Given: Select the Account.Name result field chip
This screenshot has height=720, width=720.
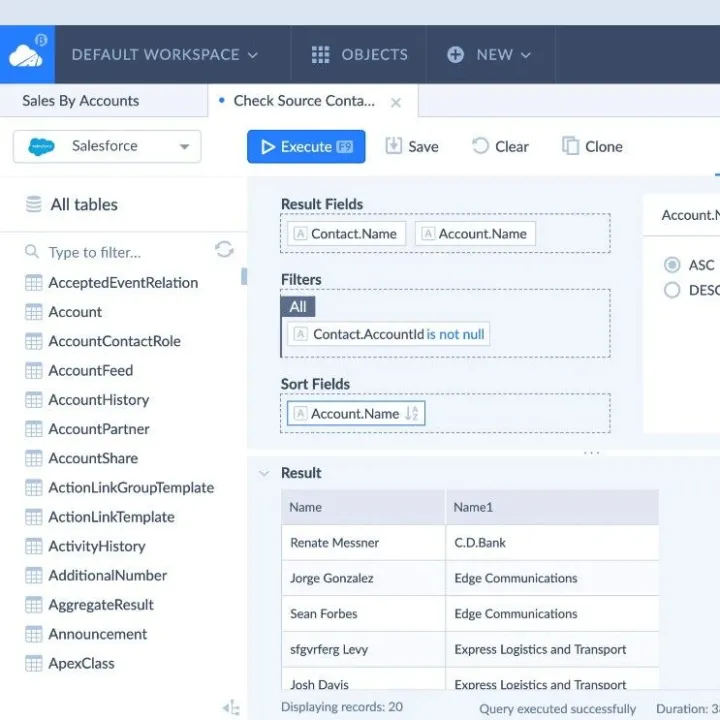Looking at the screenshot, I should (x=475, y=234).
